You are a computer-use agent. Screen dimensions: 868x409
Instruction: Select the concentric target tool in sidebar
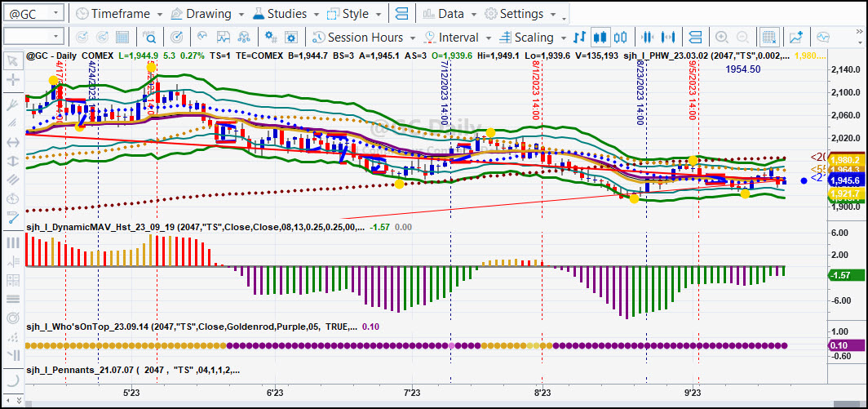point(13,318)
